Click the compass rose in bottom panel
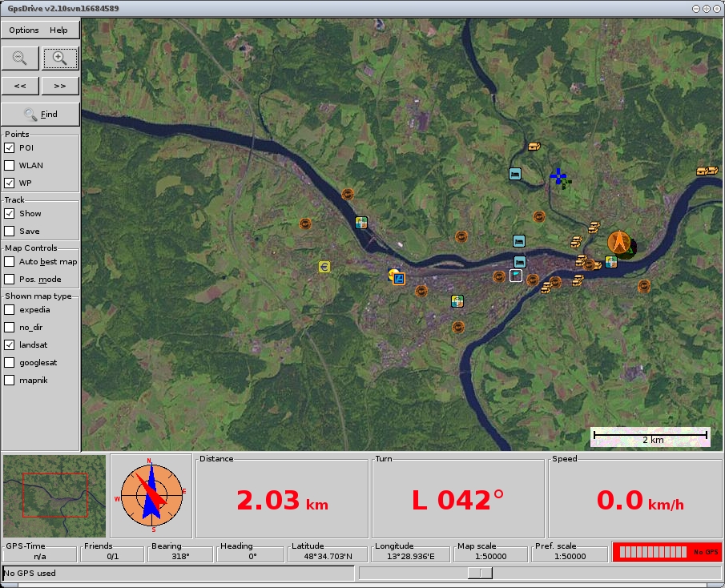 coord(150,495)
